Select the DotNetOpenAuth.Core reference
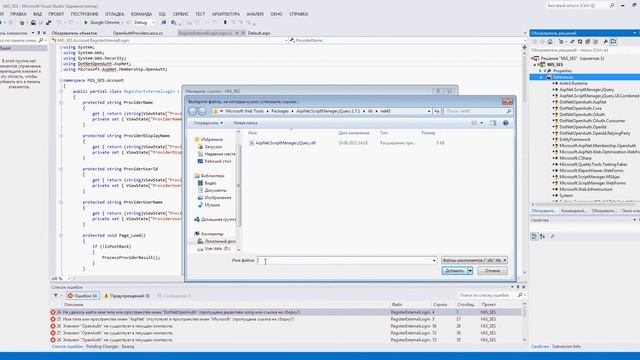The image size is (640, 360). point(580,108)
